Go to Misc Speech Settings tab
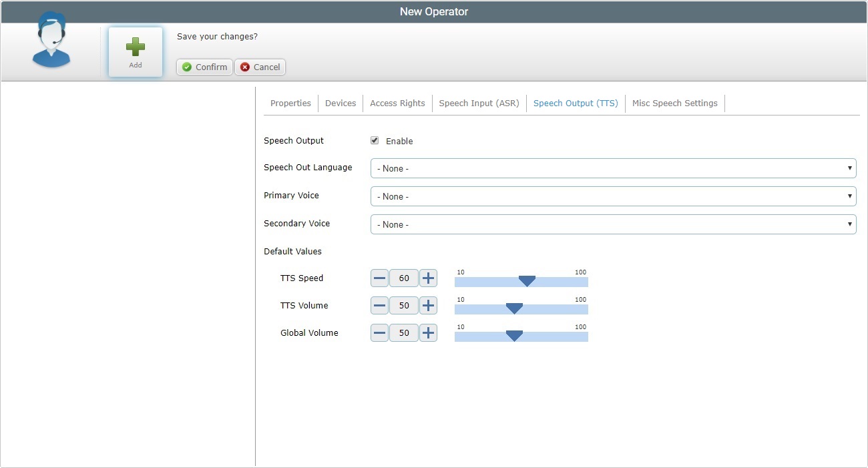The width and height of the screenshot is (868, 468). (674, 103)
